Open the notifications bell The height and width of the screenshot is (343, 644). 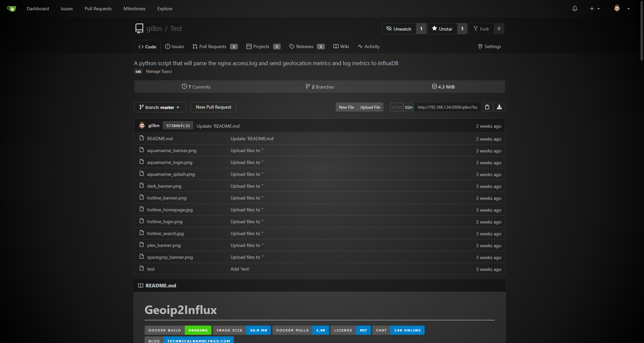574,9
